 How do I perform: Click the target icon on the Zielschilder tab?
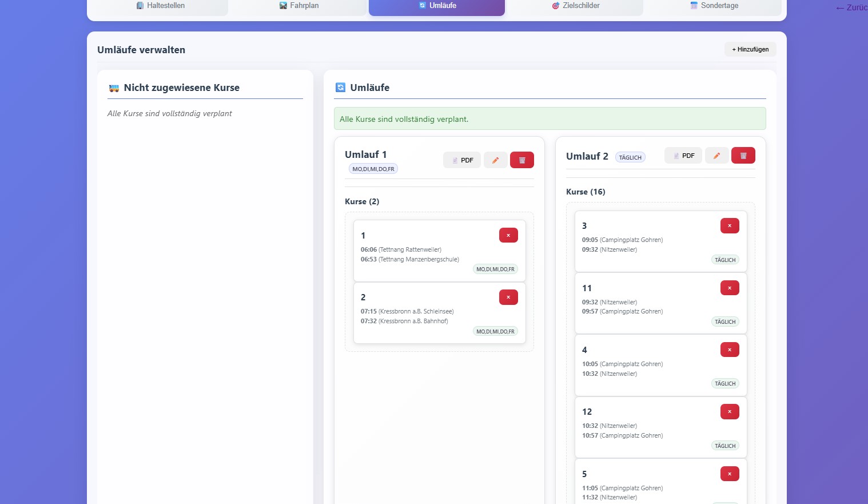pos(555,6)
